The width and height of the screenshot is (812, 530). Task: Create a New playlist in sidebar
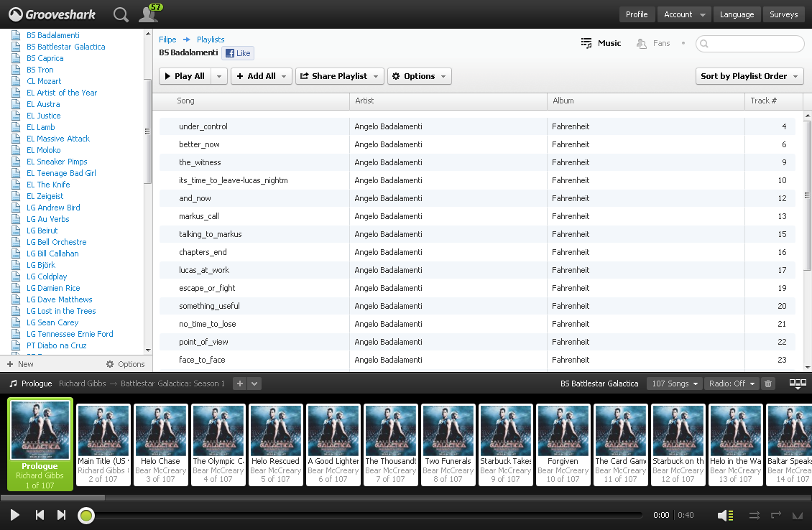[x=20, y=364]
